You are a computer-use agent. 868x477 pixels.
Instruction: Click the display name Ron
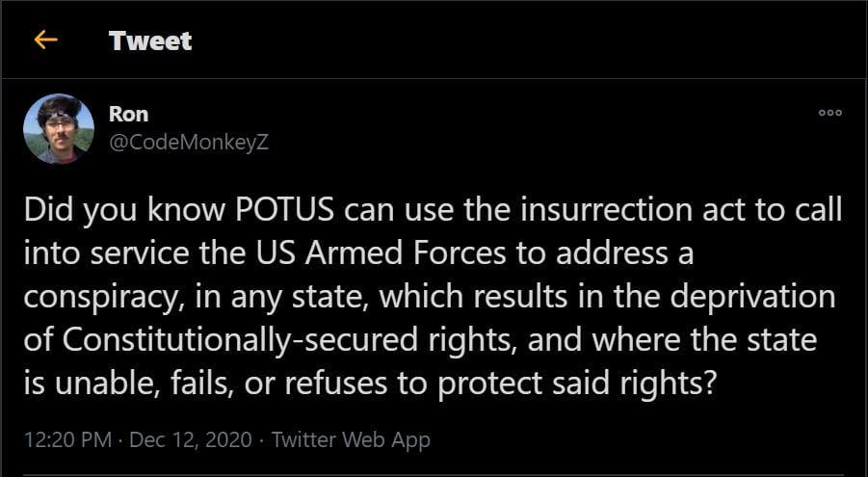[x=128, y=114]
